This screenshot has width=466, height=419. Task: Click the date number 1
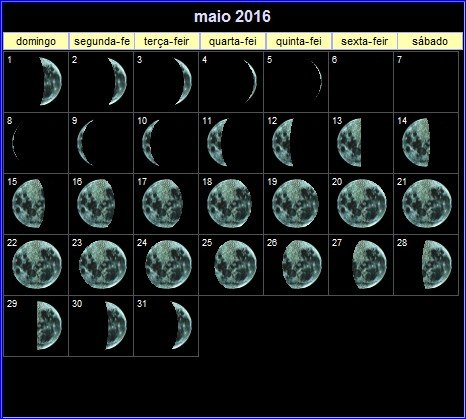(9, 60)
